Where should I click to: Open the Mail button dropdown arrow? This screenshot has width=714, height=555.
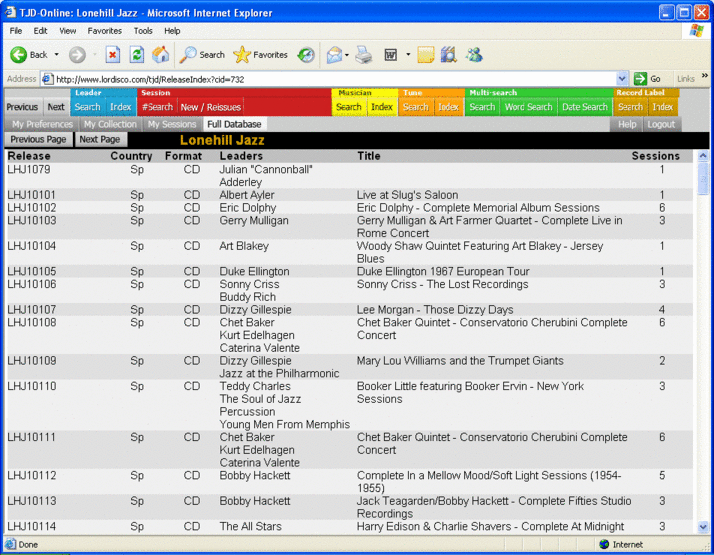347,55
